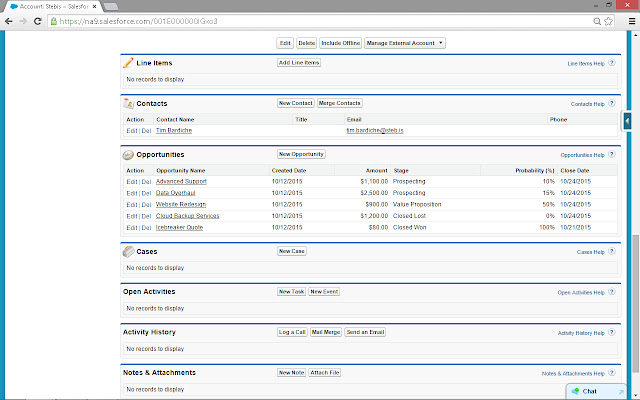The width and height of the screenshot is (640, 400).
Task: Click the New Event button
Action: click(324, 291)
